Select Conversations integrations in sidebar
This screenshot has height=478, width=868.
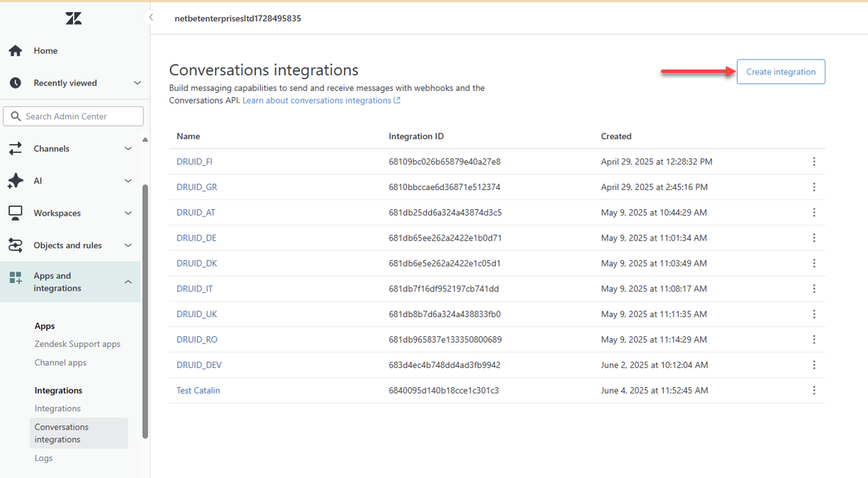click(x=79, y=433)
